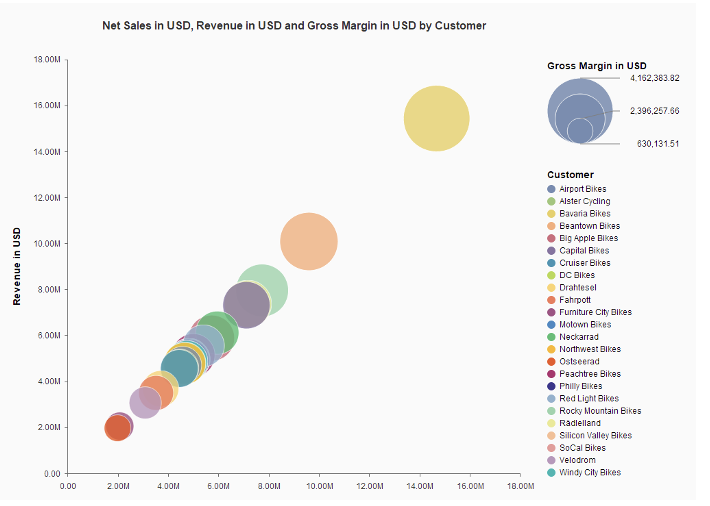This screenshot has width=710, height=506.
Task: Click the teal bubble near 4.5M revenue
Action: (180, 368)
